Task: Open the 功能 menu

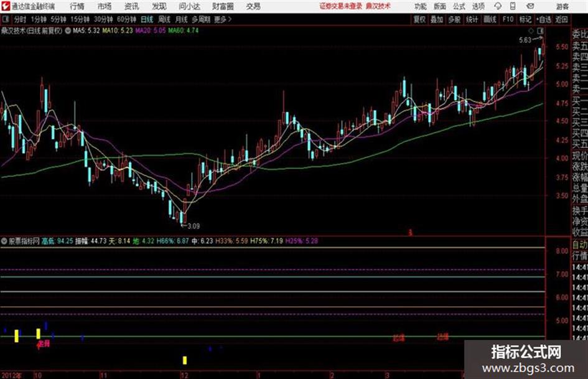Action: tap(421, 6)
